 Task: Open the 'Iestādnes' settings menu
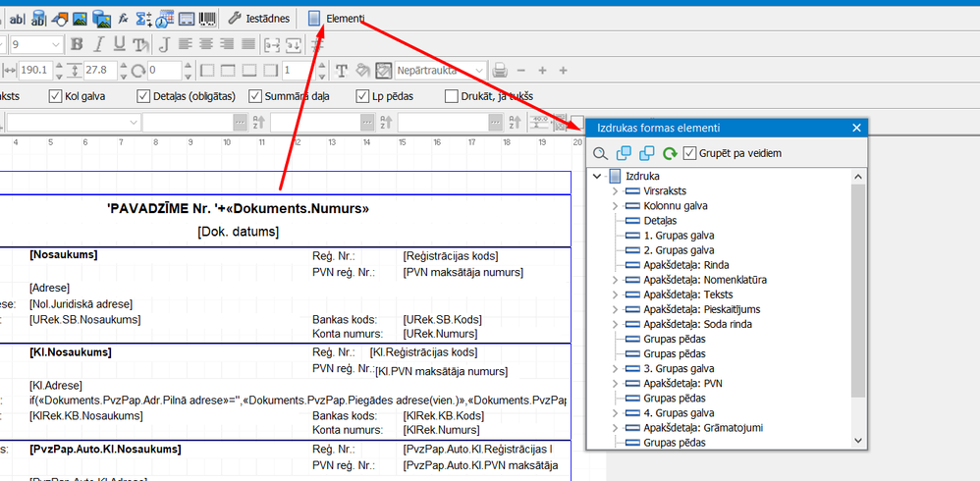tap(258, 18)
